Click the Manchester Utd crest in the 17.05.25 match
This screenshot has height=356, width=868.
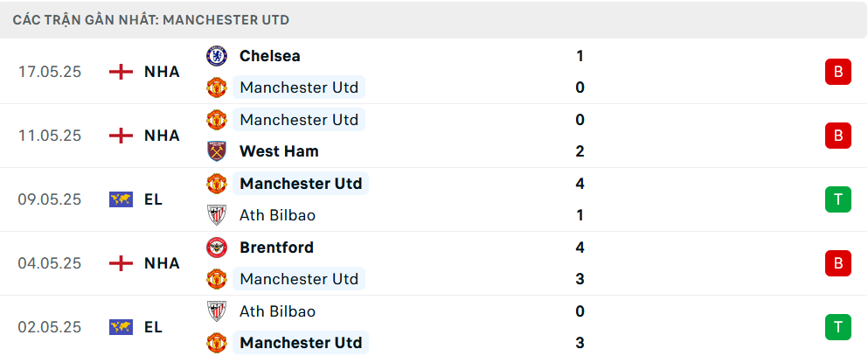click(217, 87)
